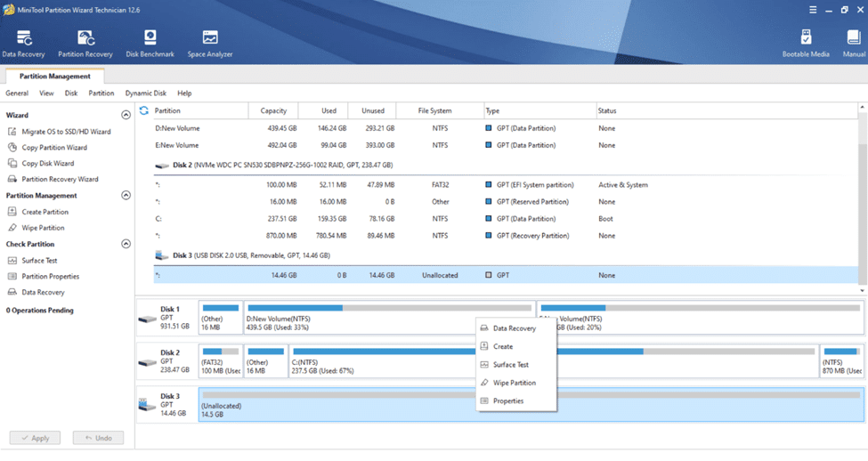Image resolution: width=868 pixels, height=461 pixels.
Task: Sort by Status column header
Action: pos(726,110)
